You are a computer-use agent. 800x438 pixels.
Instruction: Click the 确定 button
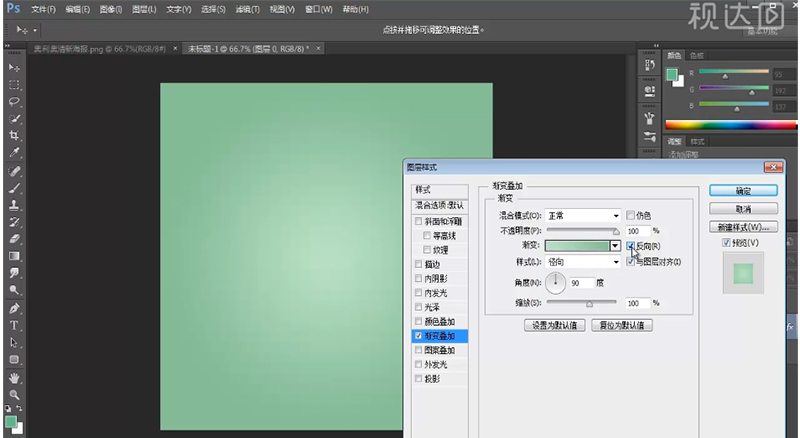point(743,190)
